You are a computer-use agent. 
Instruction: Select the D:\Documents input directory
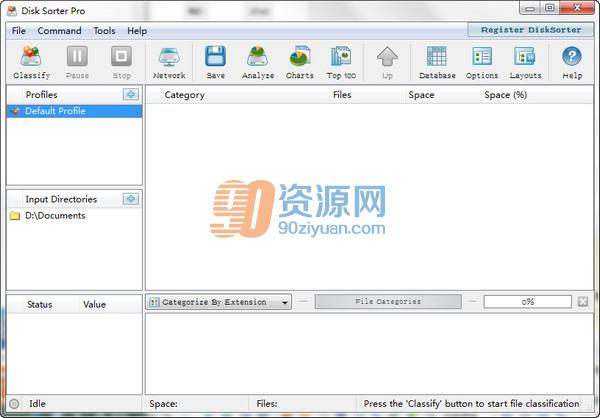(55, 216)
